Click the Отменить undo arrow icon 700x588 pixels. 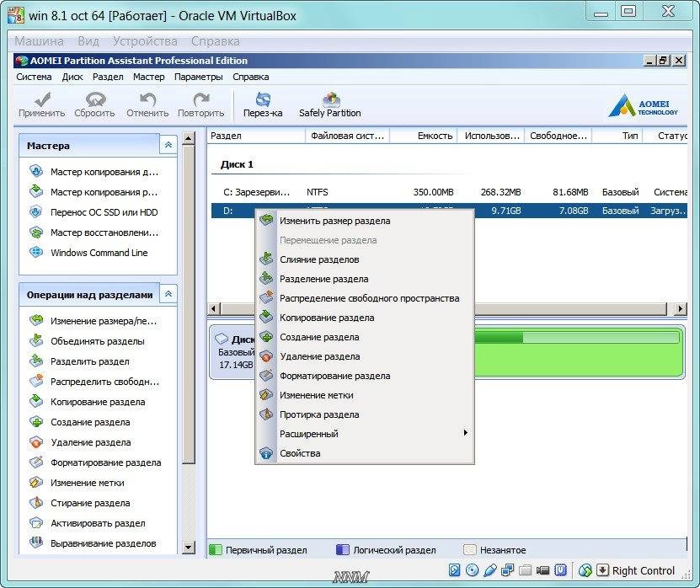(147, 99)
